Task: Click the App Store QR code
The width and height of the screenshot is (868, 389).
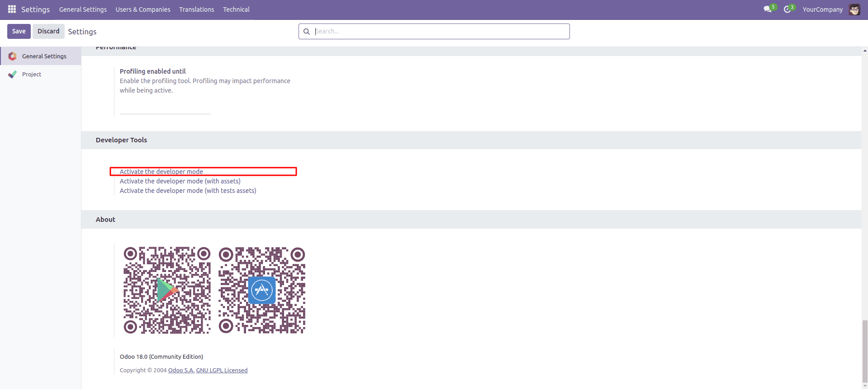Action: 262,290
